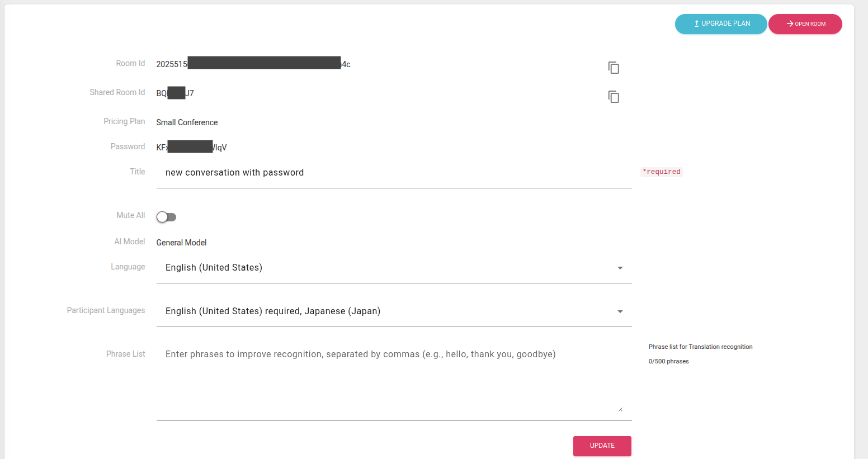Click the Password value text
The width and height of the screenshot is (868, 459).
point(191,148)
